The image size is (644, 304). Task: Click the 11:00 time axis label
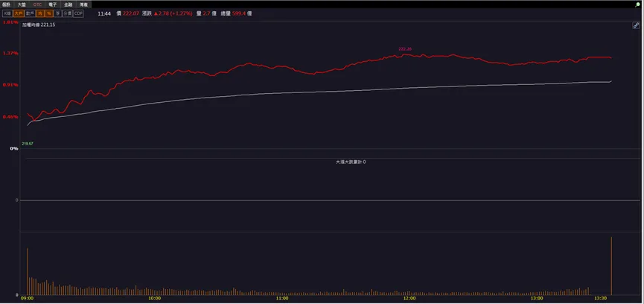tap(282, 298)
